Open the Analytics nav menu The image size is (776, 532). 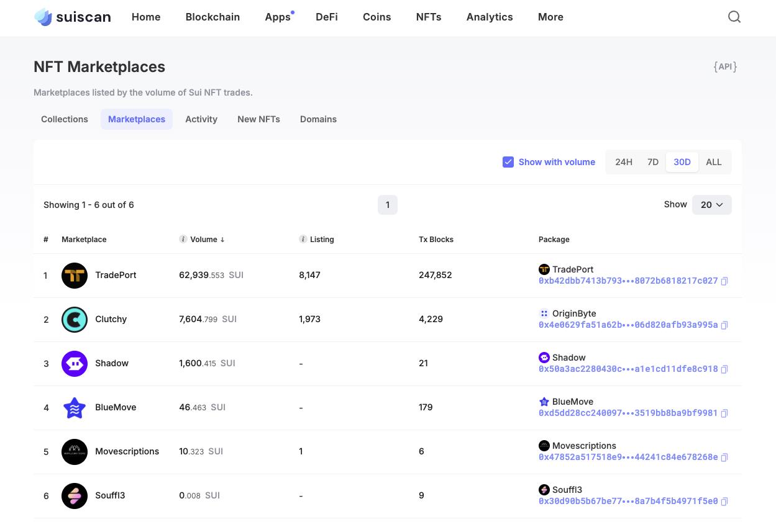tap(490, 17)
